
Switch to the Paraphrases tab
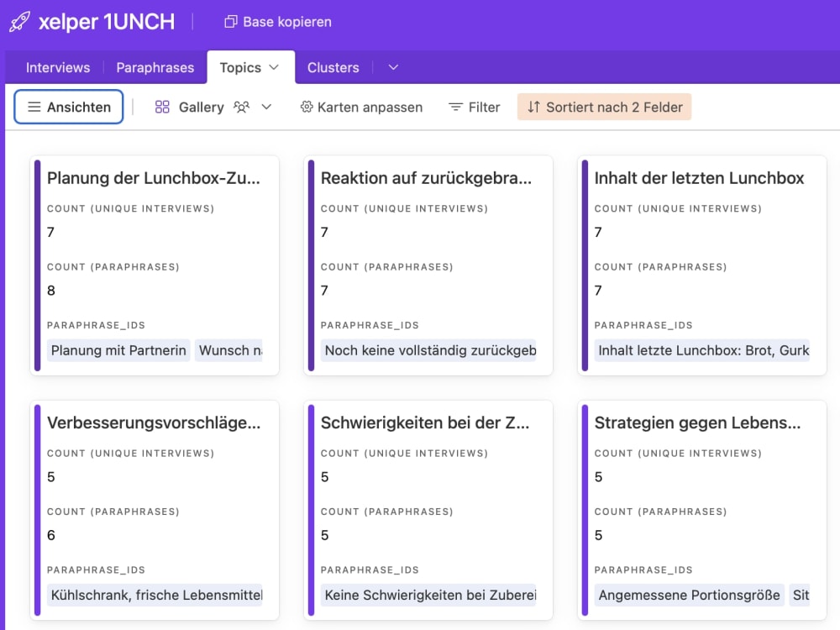pos(155,67)
